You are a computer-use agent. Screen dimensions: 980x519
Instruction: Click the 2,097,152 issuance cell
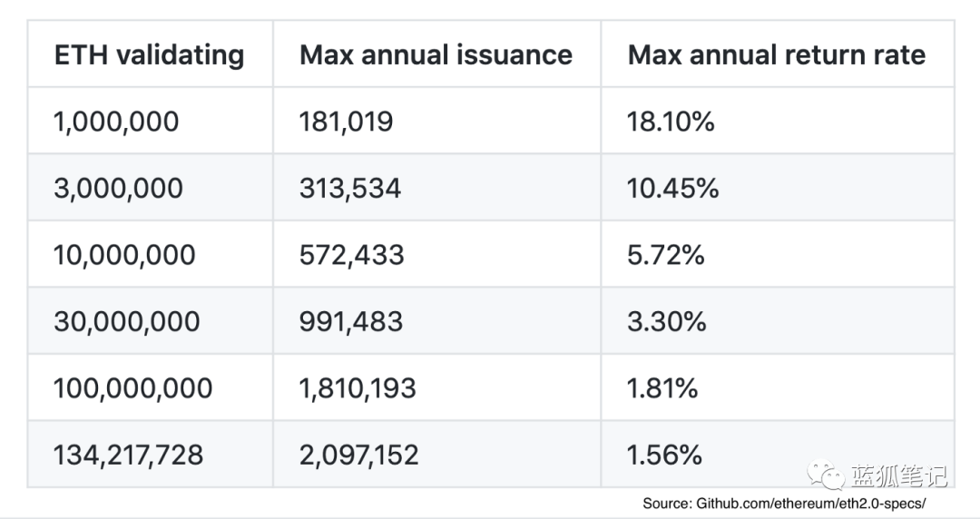[x=358, y=455]
